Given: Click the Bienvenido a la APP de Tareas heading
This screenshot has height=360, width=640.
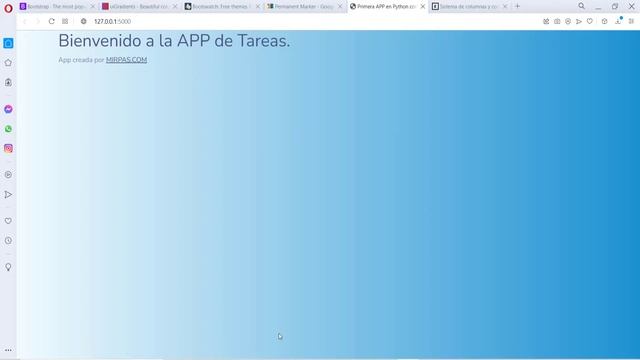Looking at the screenshot, I should [x=174, y=41].
